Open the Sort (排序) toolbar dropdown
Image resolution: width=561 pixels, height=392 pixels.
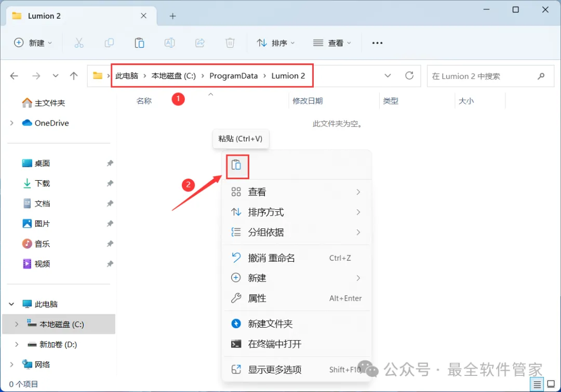click(x=275, y=43)
